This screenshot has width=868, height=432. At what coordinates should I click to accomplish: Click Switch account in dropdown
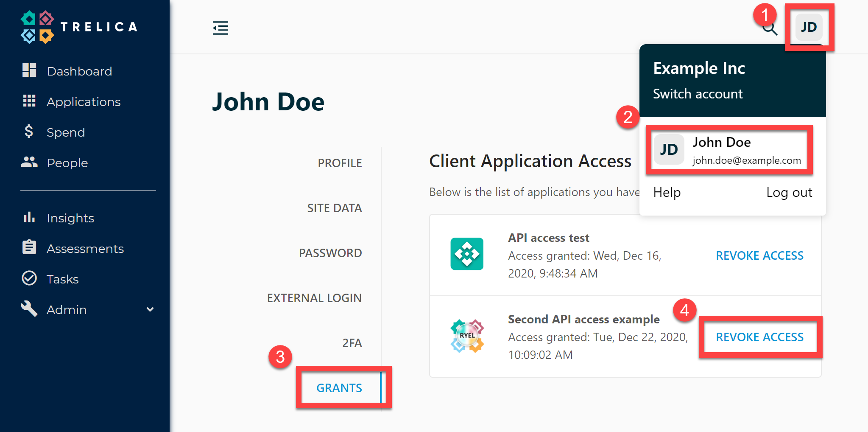[698, 94]
